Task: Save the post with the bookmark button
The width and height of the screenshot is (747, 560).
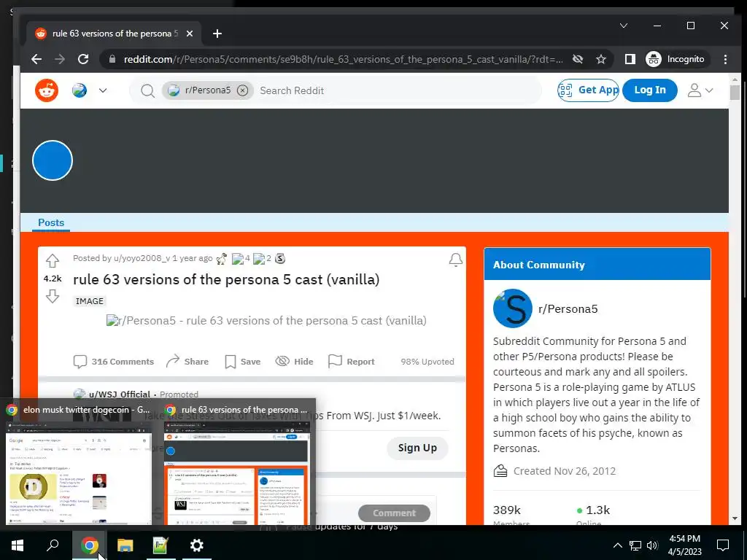Action: click(x=242, y=362)
